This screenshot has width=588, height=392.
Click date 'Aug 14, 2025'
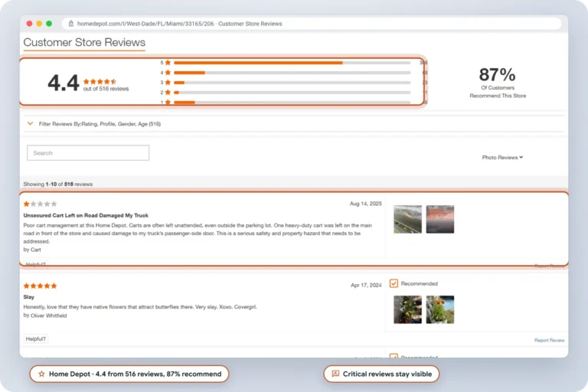tap(366, 204)
